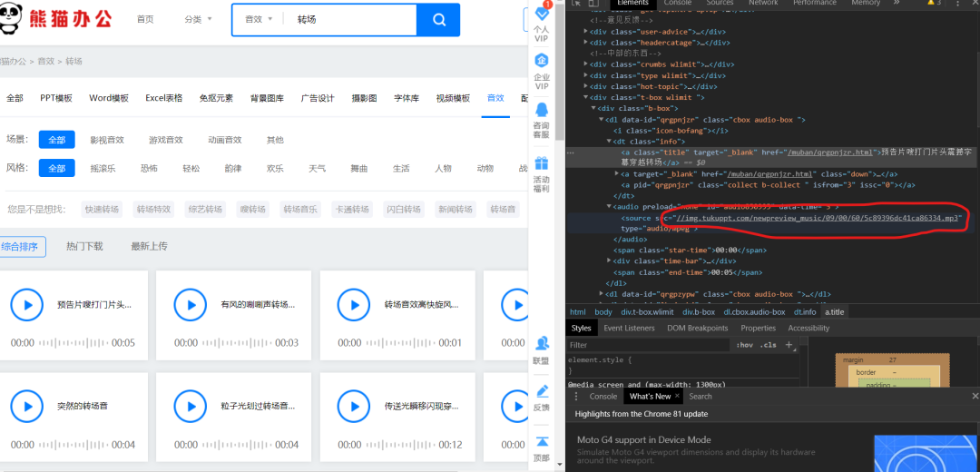The image size is (980, 472).
Task: Toggle the .cls class editor button
Action: (x=768, y=345)
